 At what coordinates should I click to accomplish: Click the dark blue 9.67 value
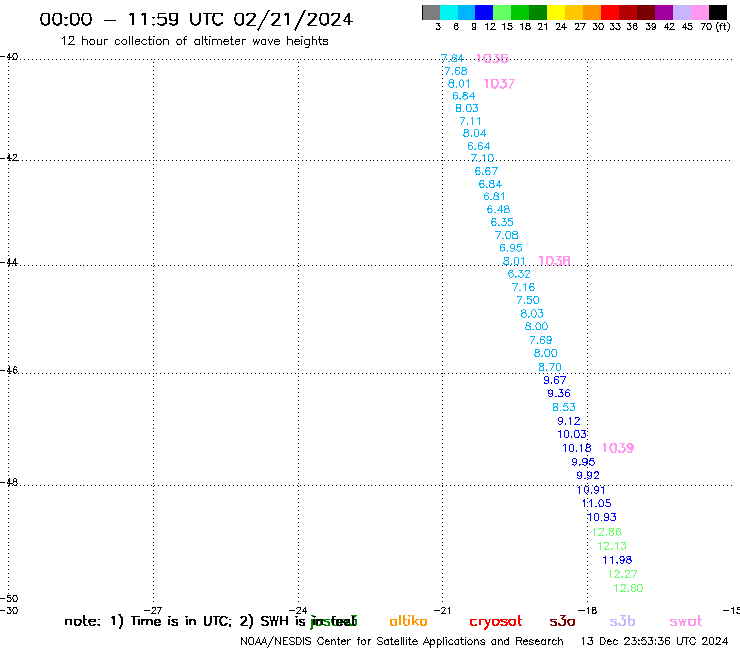click(555, 380)
